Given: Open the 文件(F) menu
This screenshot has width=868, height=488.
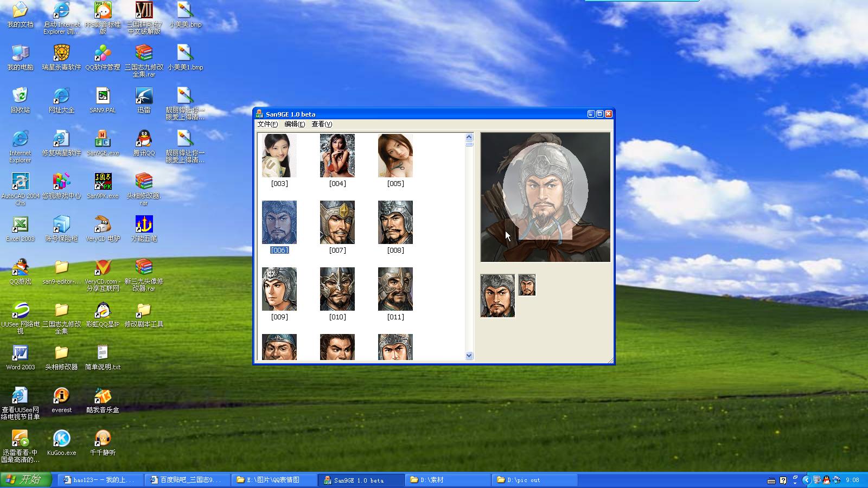Looking at the screenshot, I should pyautogui.click(x=267, y=124).
